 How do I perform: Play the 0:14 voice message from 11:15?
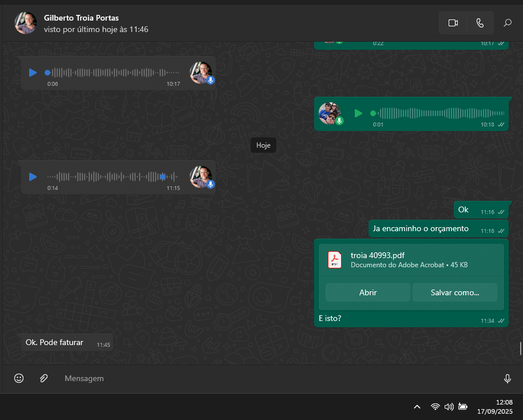(x=33, y=177)
